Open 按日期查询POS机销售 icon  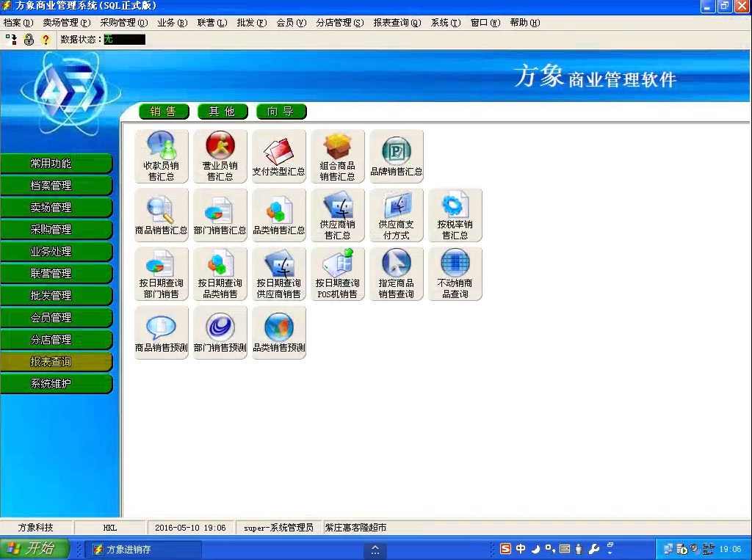tap(337, 273)
